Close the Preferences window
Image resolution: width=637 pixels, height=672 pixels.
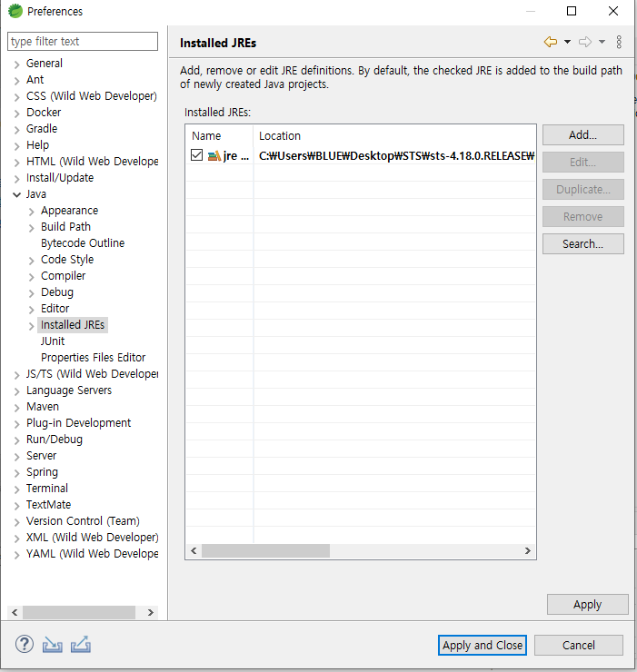(613, 11)
